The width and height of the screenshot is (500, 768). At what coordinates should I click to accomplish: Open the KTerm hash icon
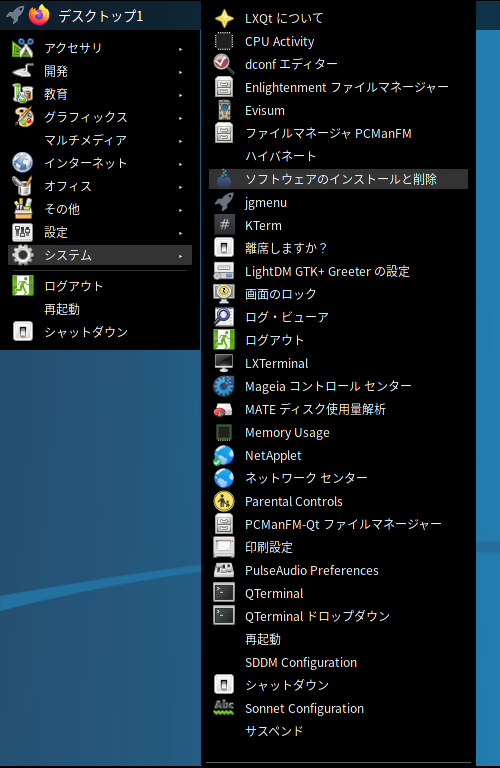point(224,225)
